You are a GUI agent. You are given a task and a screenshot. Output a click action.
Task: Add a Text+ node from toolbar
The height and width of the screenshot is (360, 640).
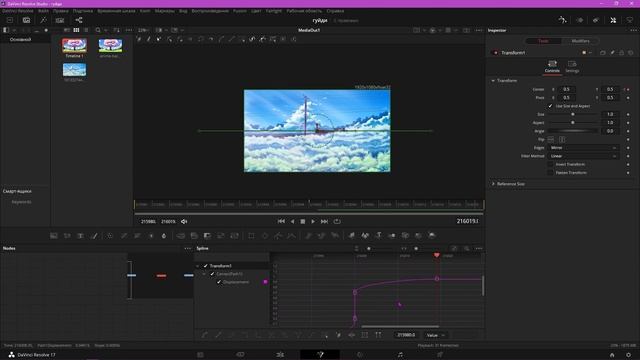point(80,236)
